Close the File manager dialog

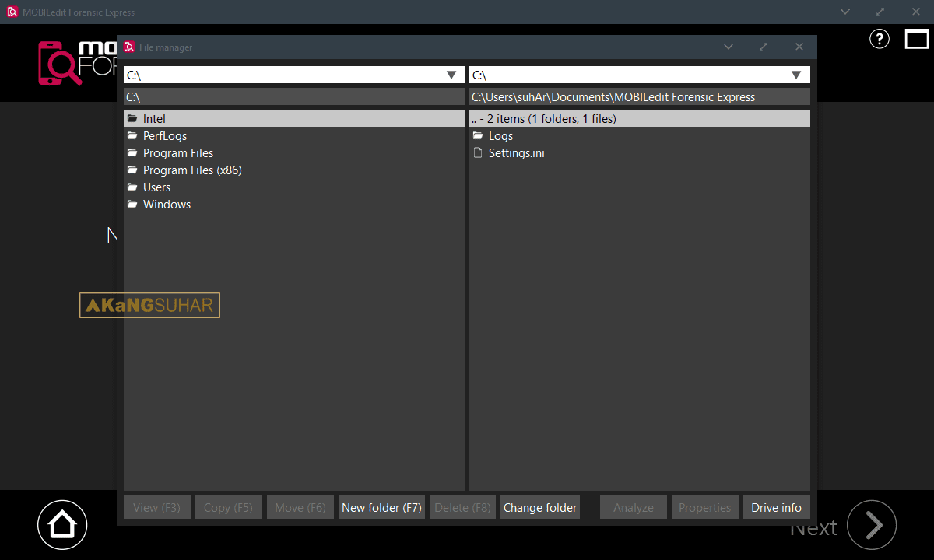pos(799,47)
